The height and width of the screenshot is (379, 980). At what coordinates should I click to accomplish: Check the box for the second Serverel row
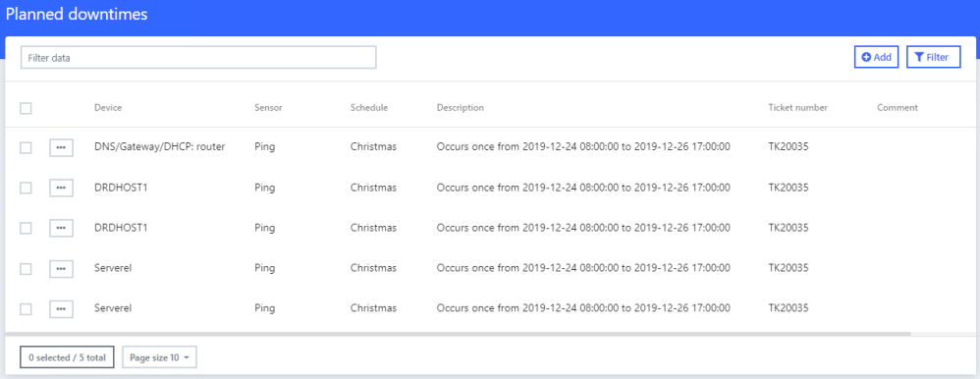26,309
